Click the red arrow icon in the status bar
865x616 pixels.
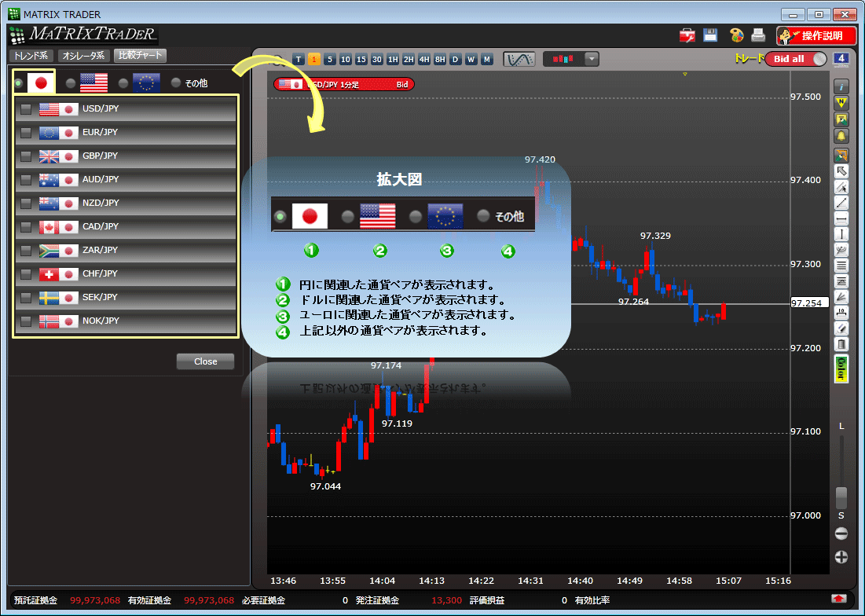[839, 599]
